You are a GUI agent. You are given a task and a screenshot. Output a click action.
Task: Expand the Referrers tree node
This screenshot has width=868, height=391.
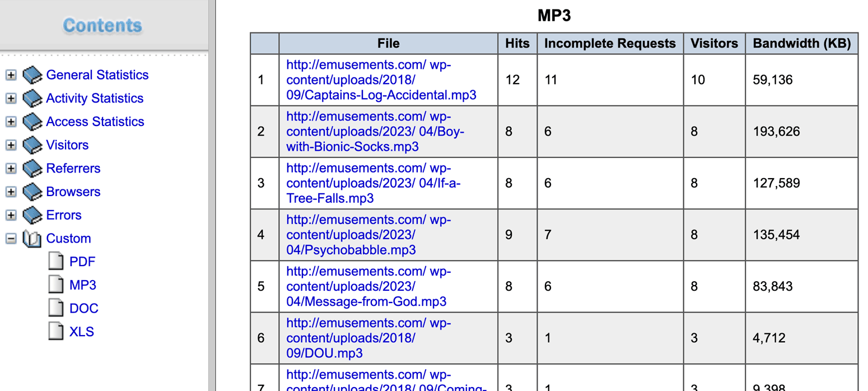click(11, 169)
